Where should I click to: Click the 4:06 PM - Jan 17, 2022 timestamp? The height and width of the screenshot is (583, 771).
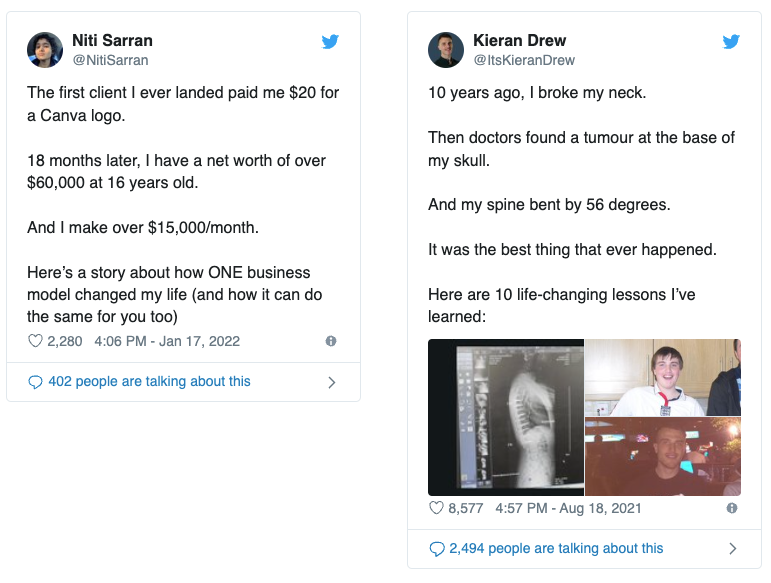pos(167,341)
